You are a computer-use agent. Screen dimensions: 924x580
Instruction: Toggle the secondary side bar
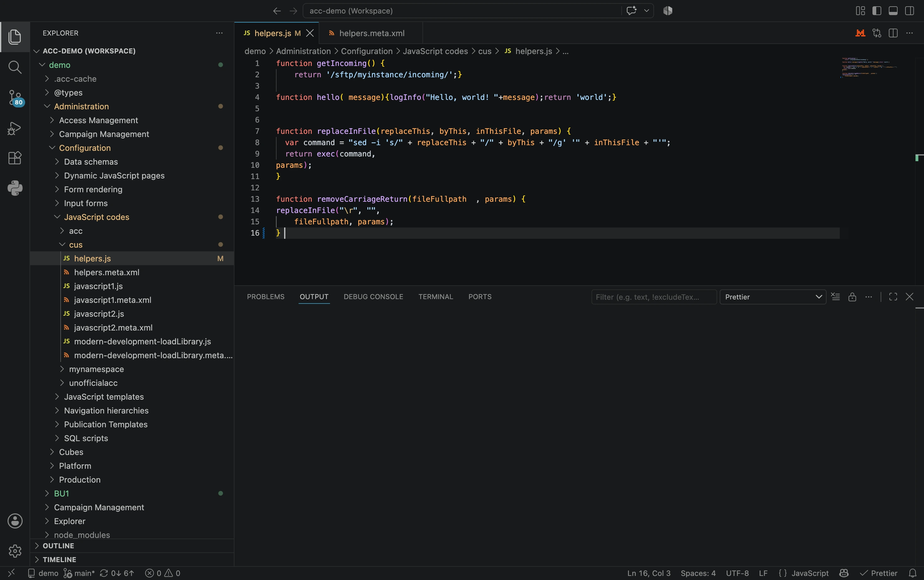pos(910,11)
